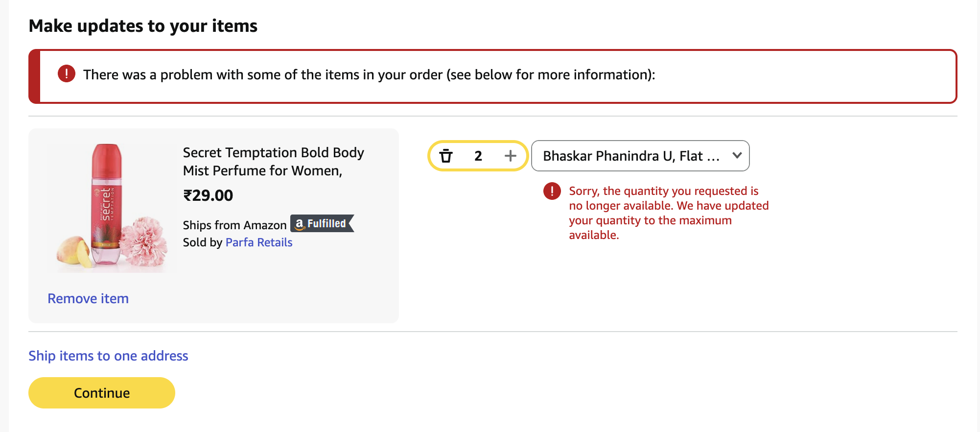The image size is (980, 432).
Task: Click the ₹29.00 price
Action: click(x=208, y=195)
